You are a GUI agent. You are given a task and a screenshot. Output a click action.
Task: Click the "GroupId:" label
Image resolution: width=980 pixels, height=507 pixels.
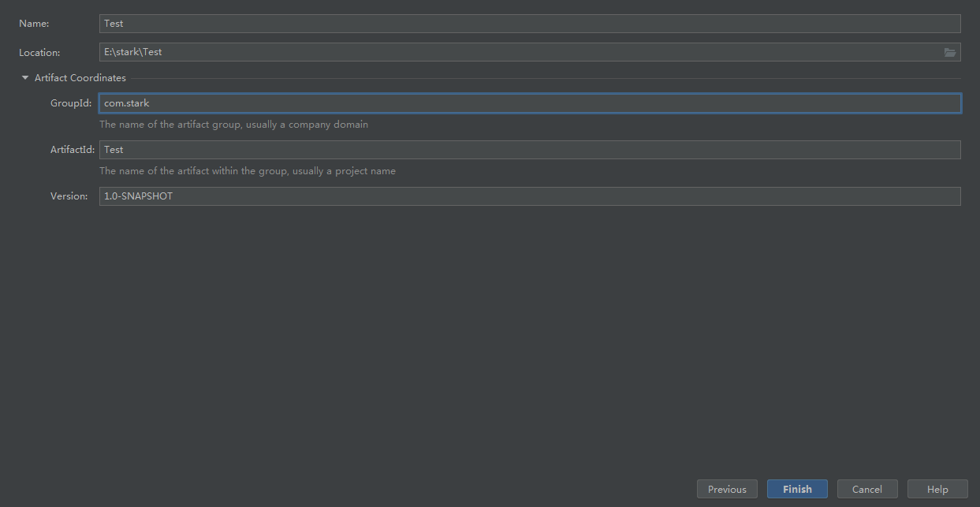point(71,103)
